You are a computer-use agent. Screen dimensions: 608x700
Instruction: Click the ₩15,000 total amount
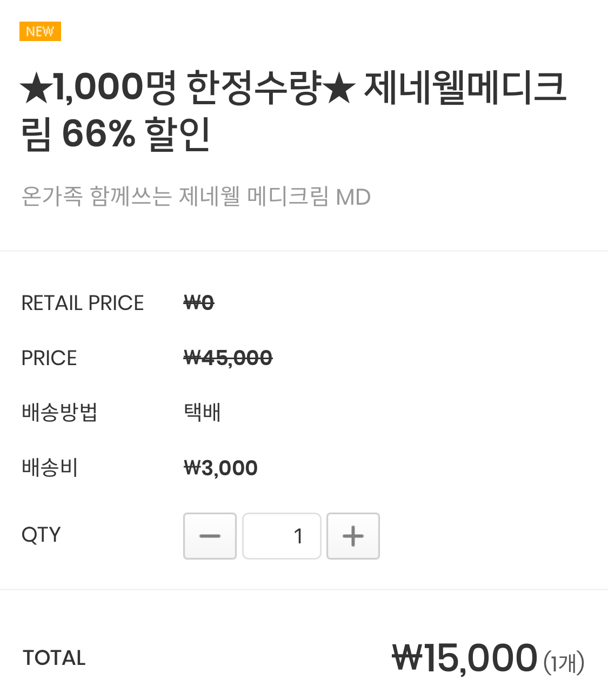[x=465, y=658]
